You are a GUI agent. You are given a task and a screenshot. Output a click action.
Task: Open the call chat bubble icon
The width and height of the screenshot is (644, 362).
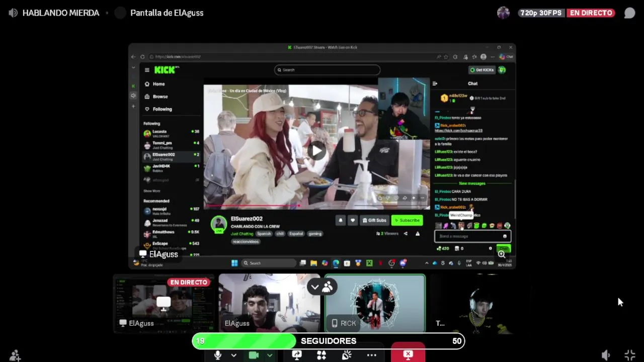pos(629,13)
